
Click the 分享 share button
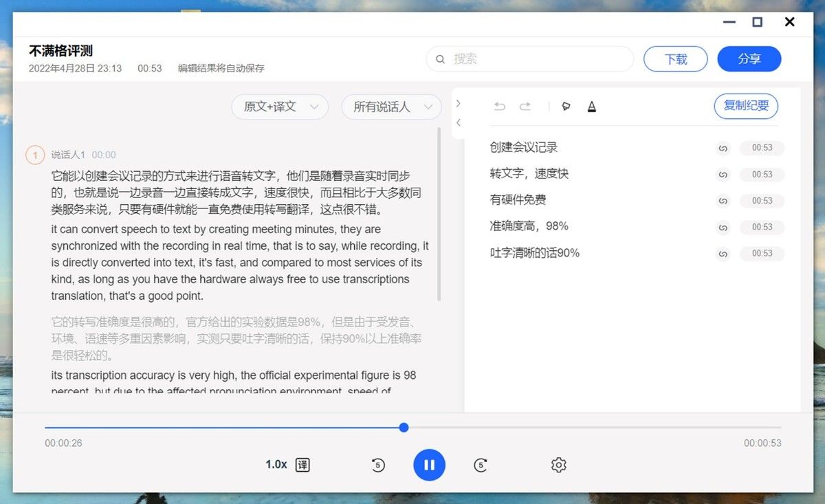[749, 59]
